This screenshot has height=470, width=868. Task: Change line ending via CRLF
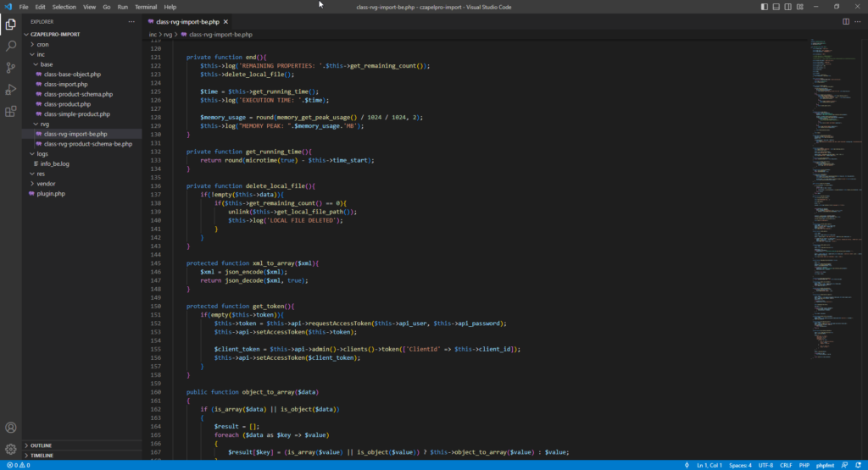786,466
